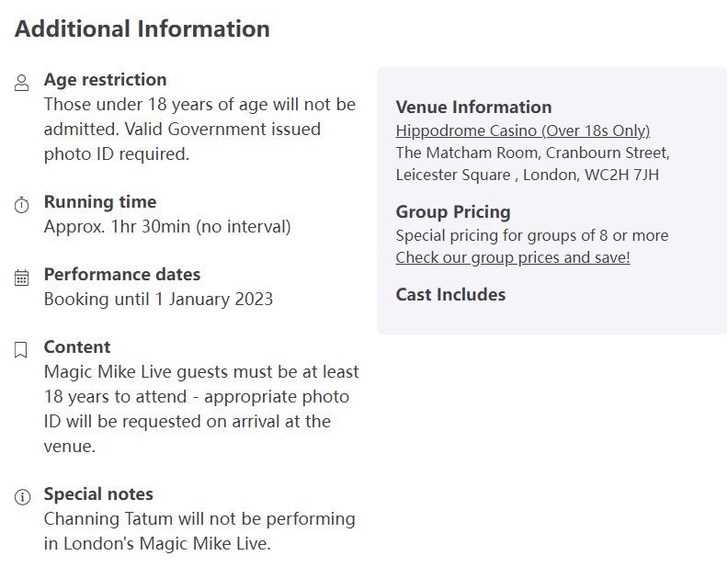Click the Content section heading
Image resolution: width=728 pixels, height=567 pixels.
tap(77, 347)
